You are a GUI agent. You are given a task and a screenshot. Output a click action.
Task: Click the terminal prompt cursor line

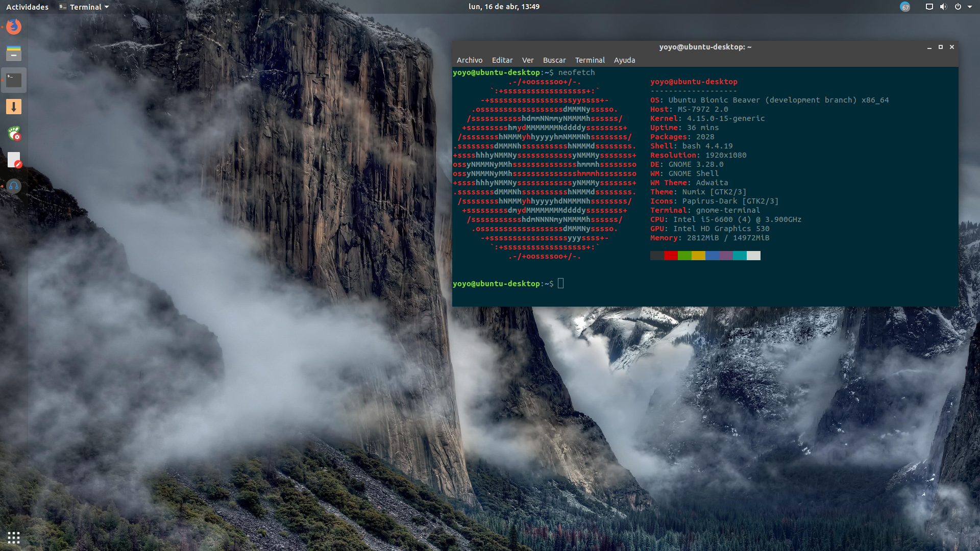[x=560, y=284]
